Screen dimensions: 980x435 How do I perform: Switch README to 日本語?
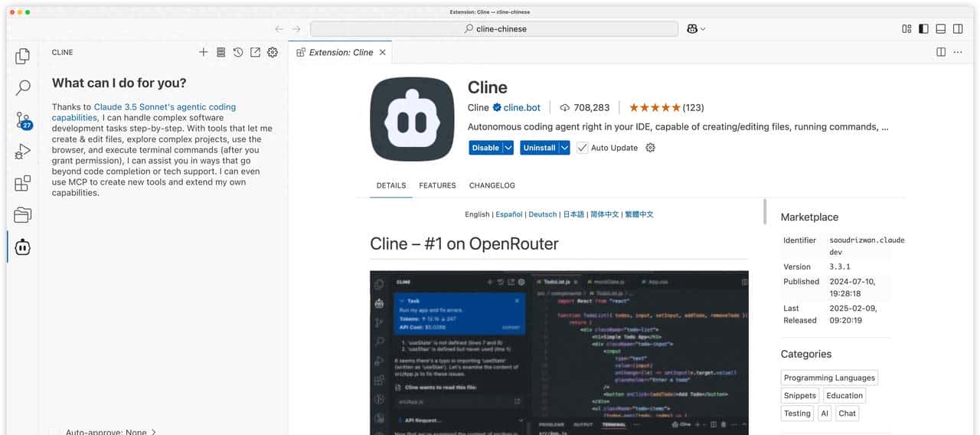(x=573, y=214)
